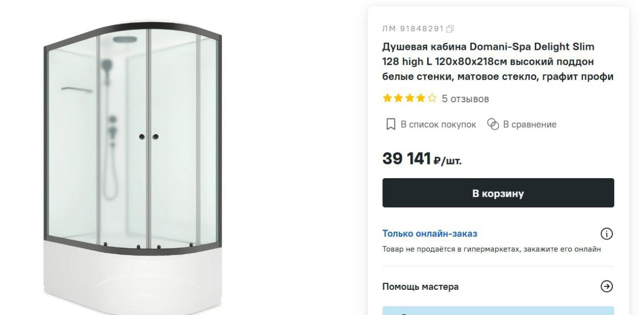Expand the Помощь мастера section
This screenshot has width=644, height=315.
tap(498, 286)
